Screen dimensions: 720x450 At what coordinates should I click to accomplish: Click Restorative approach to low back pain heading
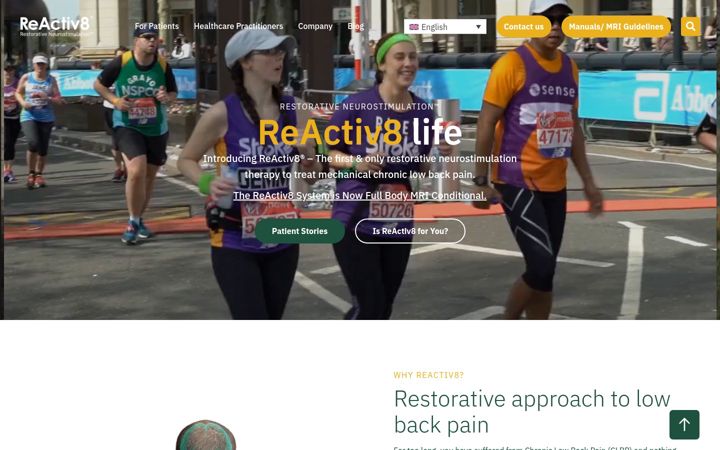tap(532, 411)
